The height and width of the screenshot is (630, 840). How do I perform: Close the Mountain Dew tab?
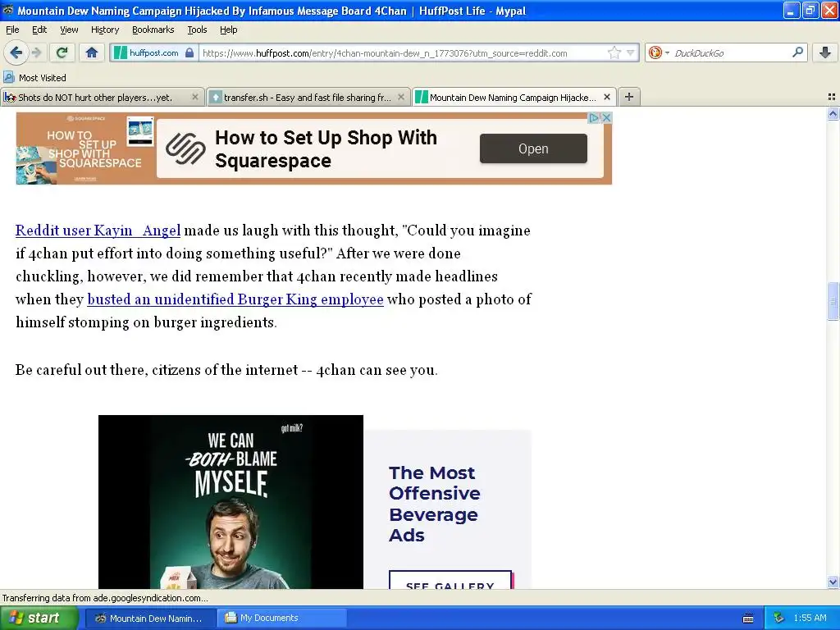[607, 97]
